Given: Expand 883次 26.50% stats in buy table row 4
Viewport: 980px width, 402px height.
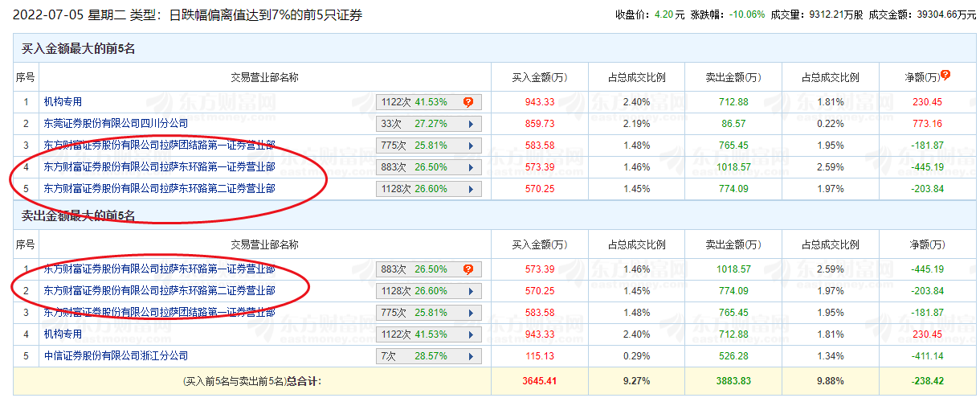Looking at the screenshot, I should pos(469,167).
